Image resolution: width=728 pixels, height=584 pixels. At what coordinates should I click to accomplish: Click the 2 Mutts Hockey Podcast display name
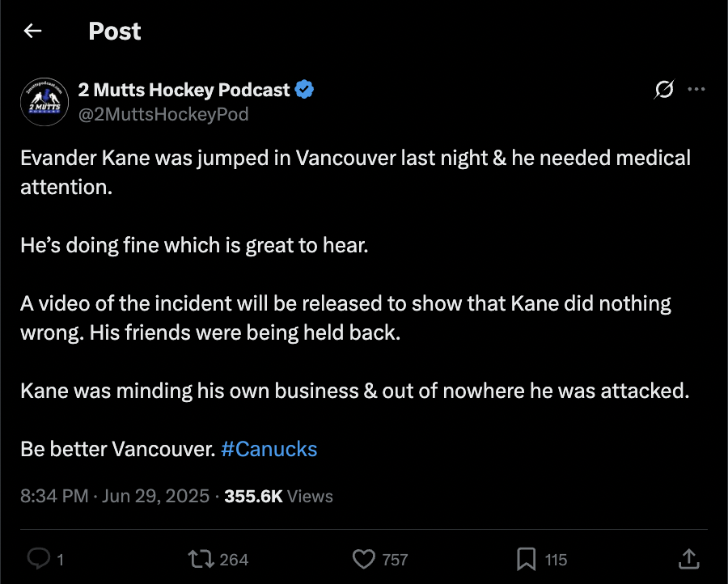(184, 90)
